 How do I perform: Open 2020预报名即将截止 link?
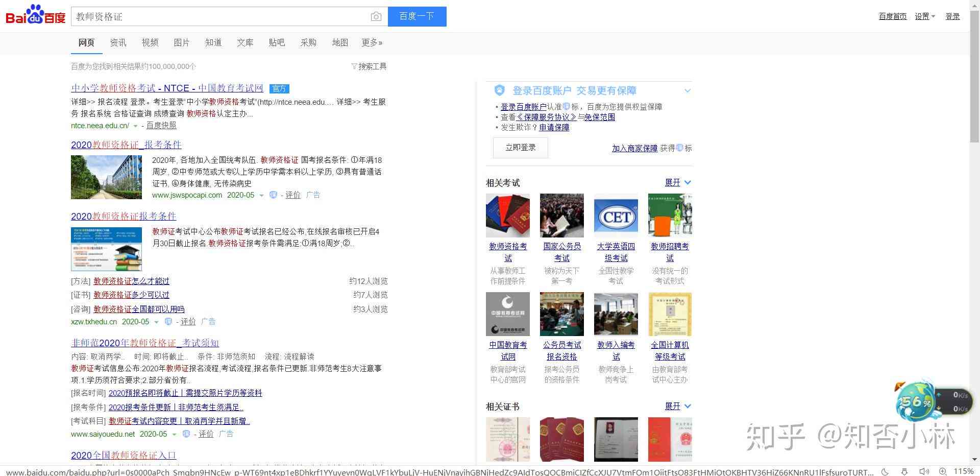click(185, 393)
